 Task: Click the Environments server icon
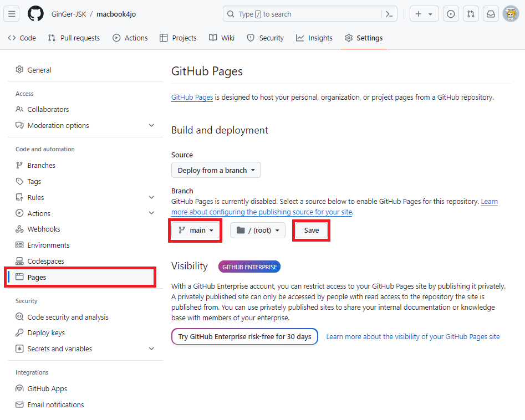click(19, 245)
